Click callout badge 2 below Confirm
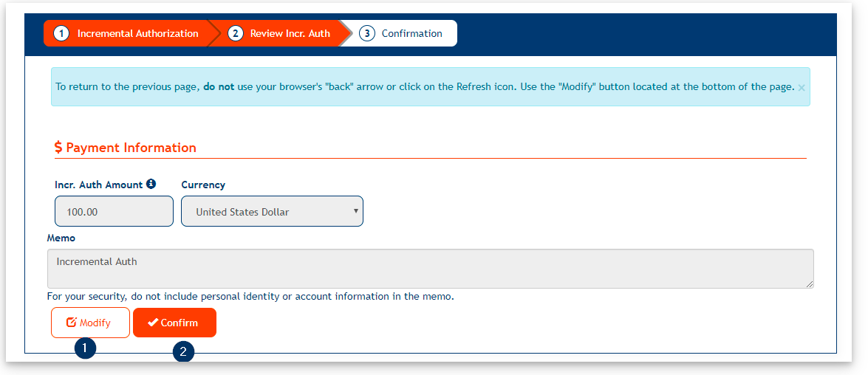Screen dimensions: 868x375 [x=183, y=352]
